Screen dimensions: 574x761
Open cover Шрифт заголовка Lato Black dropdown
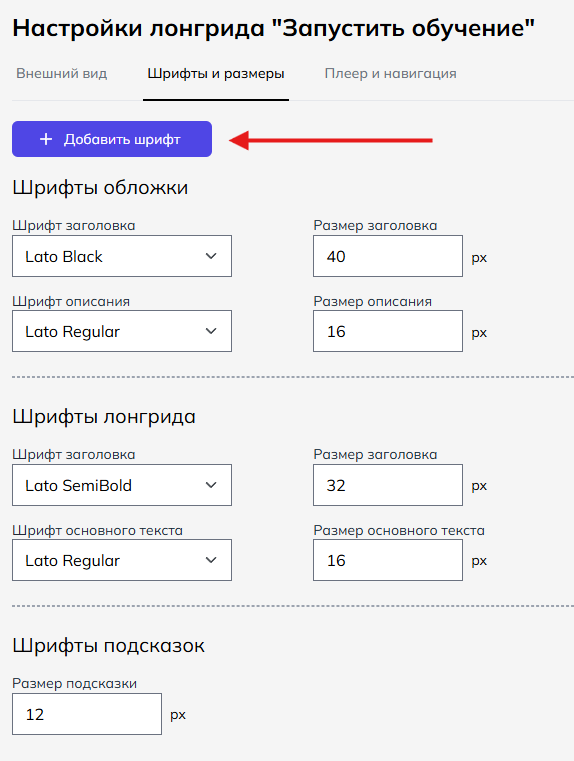click(122, 256)
